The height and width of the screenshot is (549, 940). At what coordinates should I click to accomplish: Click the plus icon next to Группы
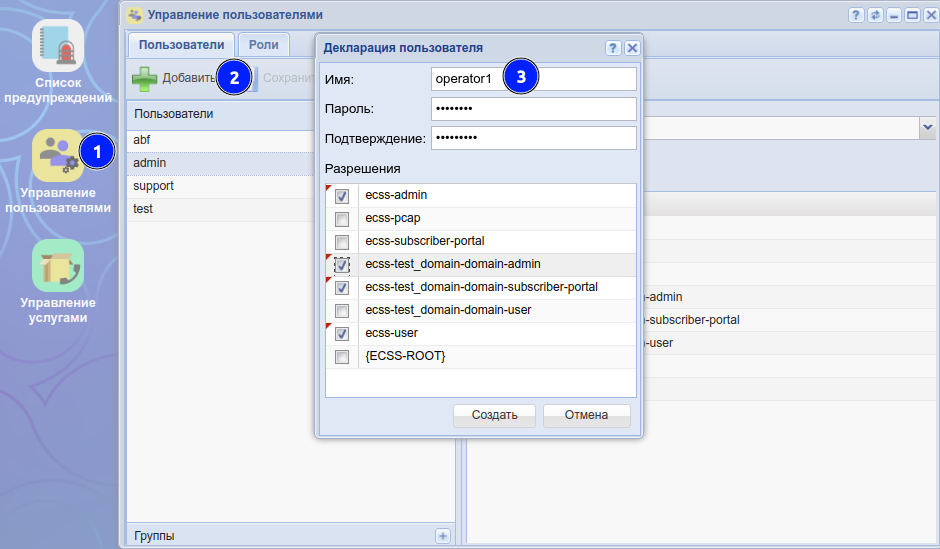442,536
